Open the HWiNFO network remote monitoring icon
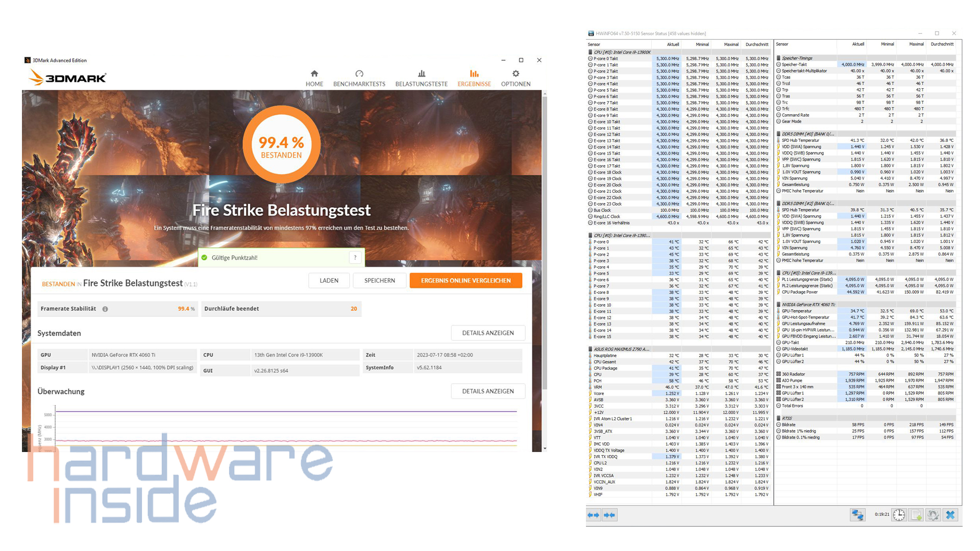The image size is (980, 551). click(x=857, y=515)
